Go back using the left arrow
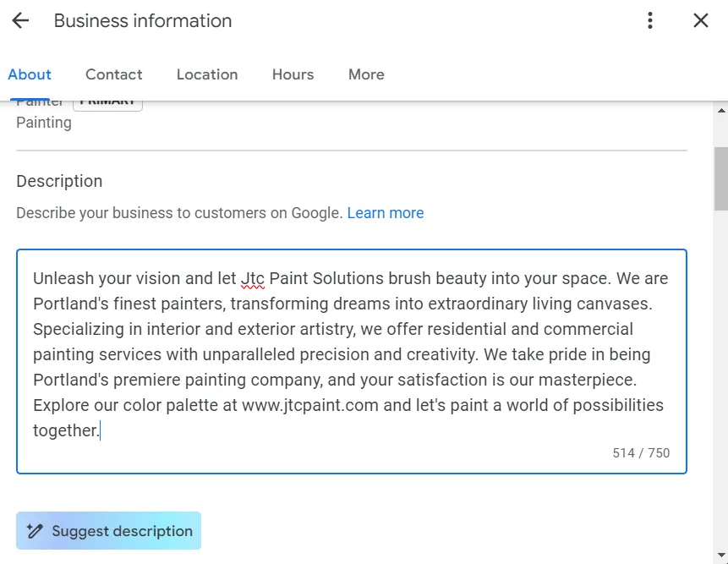Viewport: 728px width, 564px height. (20, 20)
